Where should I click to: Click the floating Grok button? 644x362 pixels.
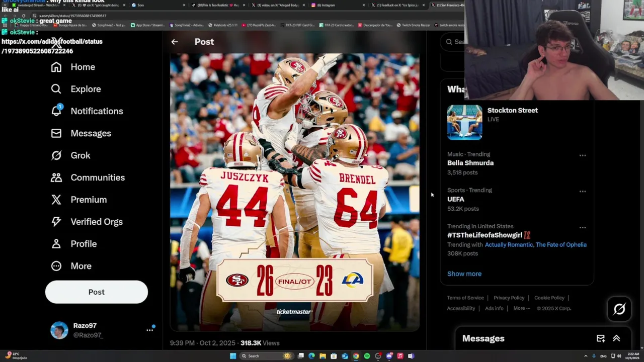coord(619,309)
